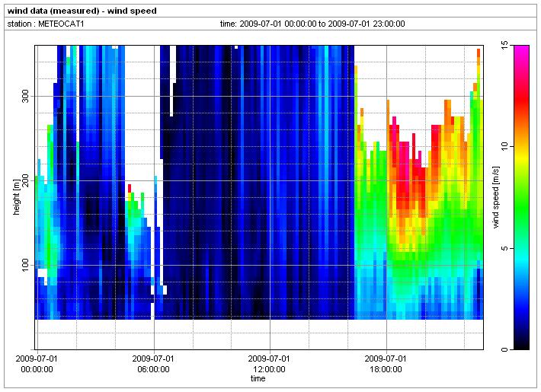Click the 0 value on the colorbar
Viewport: 541px width, 392px height.
click(x=504, y=349)
